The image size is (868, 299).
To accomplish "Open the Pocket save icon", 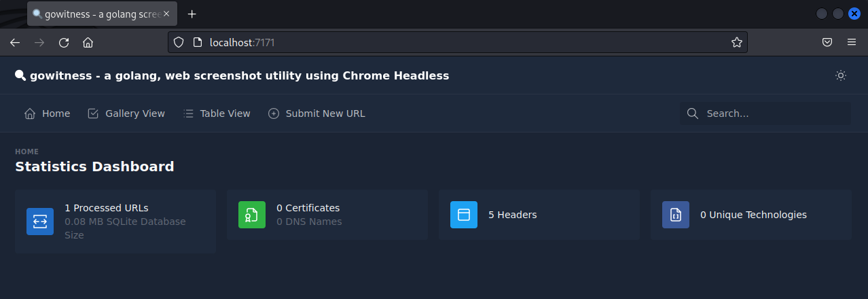I will [827, 42].
